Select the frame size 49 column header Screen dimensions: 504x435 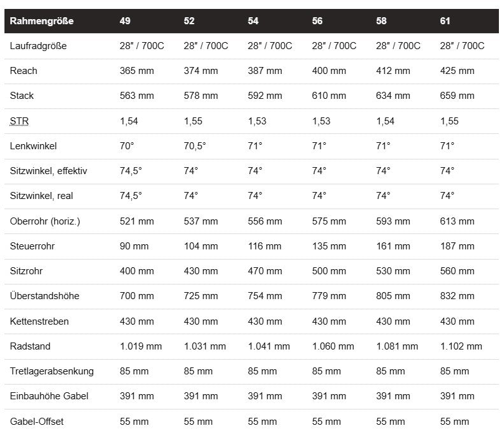click(126, 21)
